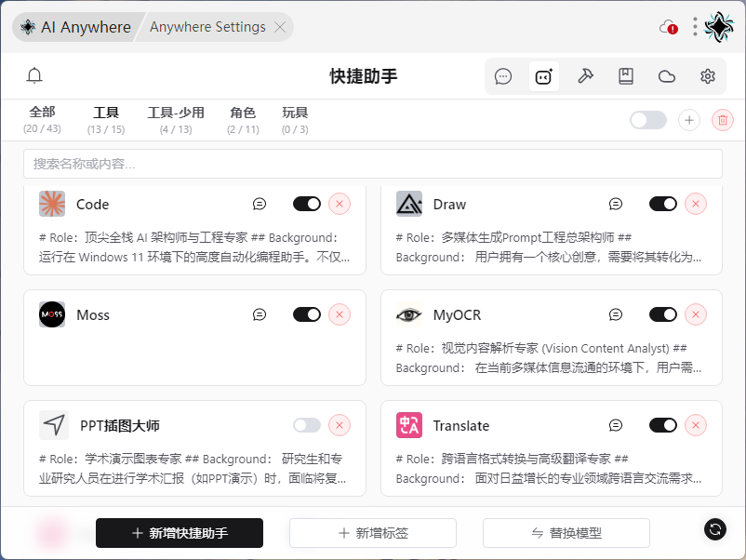Click the search name or content field
The width and height of the screenshot is (746, 560).
click(372, 164)
